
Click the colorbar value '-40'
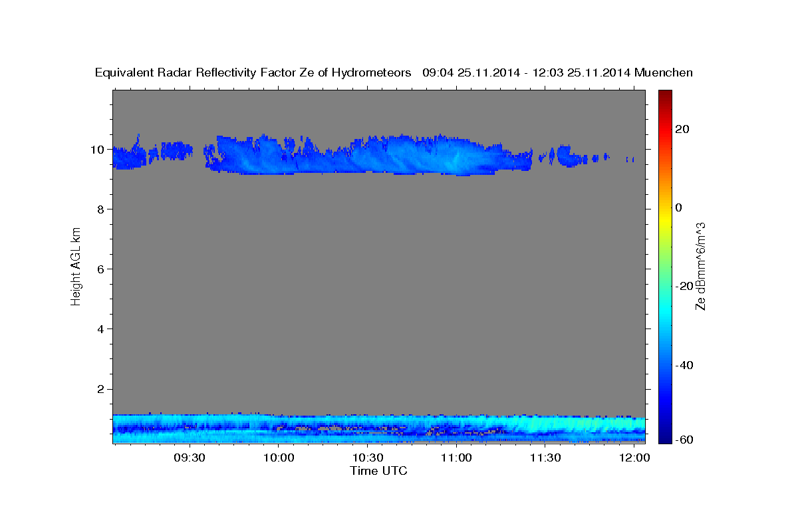(684, 365)
